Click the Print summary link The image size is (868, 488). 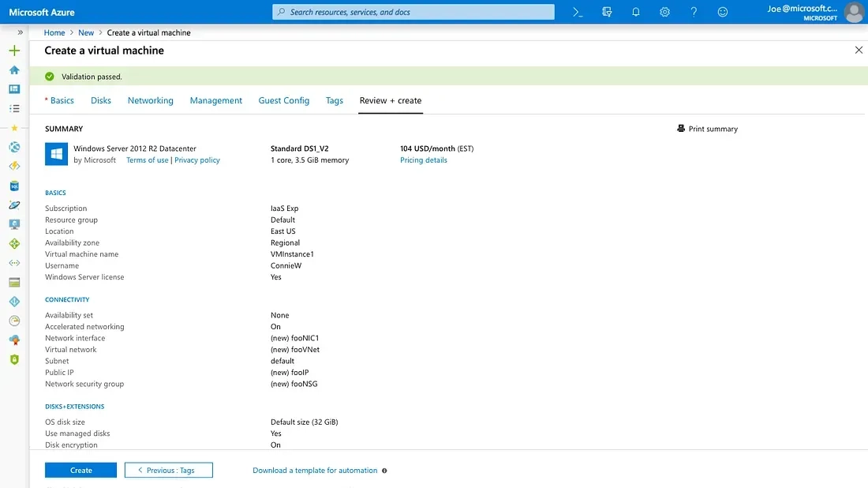[713, 129]
